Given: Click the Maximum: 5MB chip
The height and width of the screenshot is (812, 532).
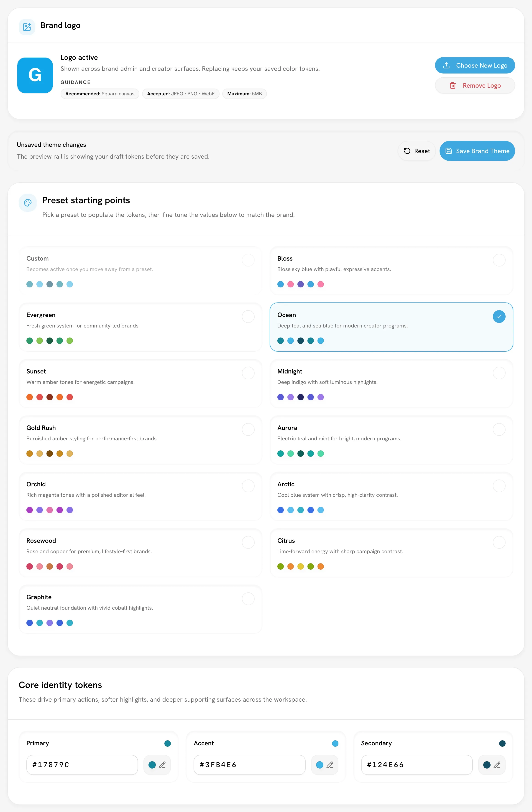Looking at the screenshot, I should tap(245, 94).
